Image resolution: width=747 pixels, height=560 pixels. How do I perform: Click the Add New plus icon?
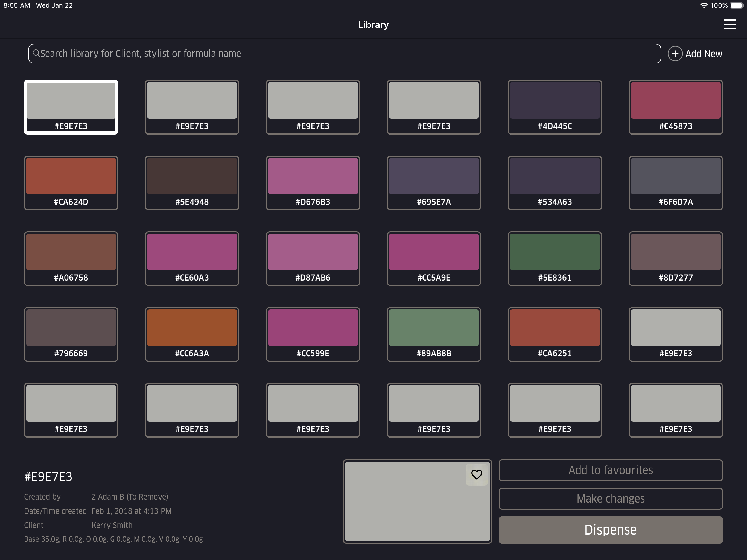675,54
